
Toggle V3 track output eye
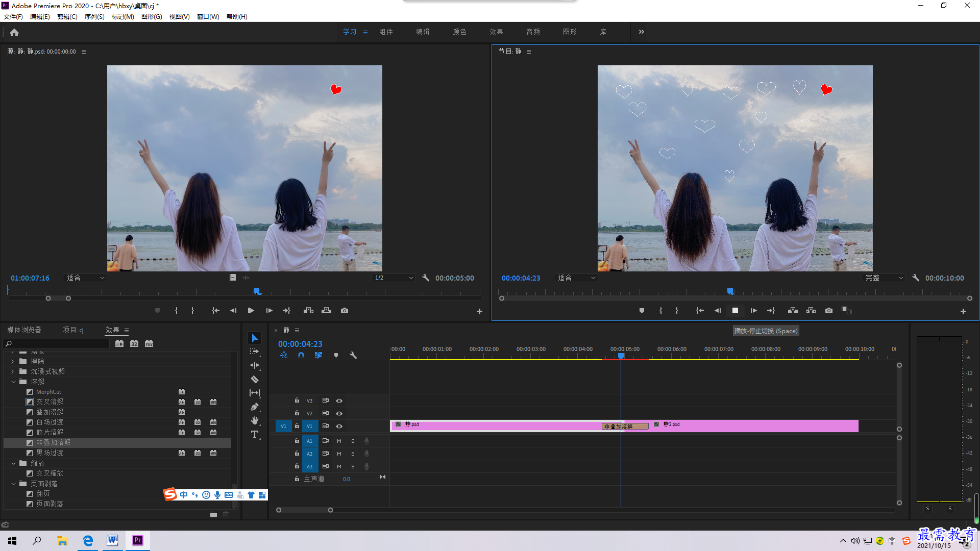(339, 401)
